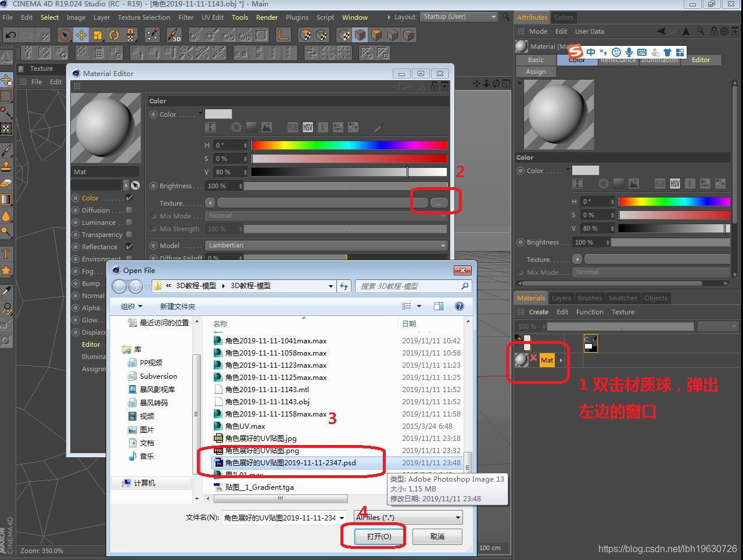Image resolution: width=743 pixels, height=560 pixels.
Task: Open the Render menu
Action: [x=267, y=17]
